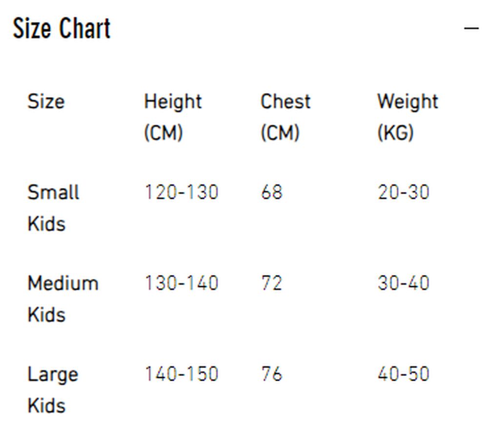488x448 pixels.
Task: Select the Size column header
Action: [x=45, y=102]
